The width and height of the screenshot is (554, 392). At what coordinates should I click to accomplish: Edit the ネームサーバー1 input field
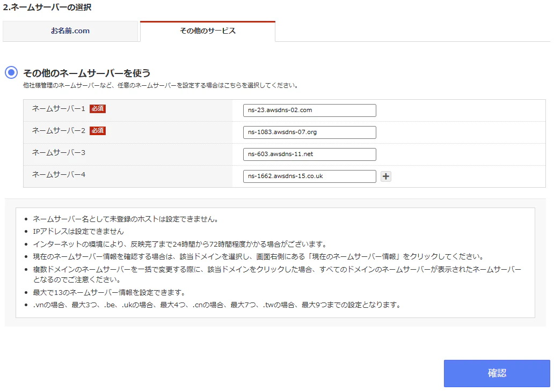point(310,110)
